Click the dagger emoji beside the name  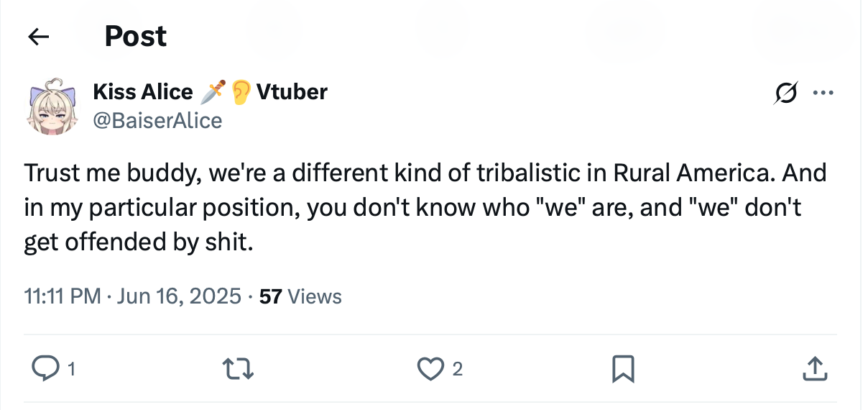click(x=213, y=92)
